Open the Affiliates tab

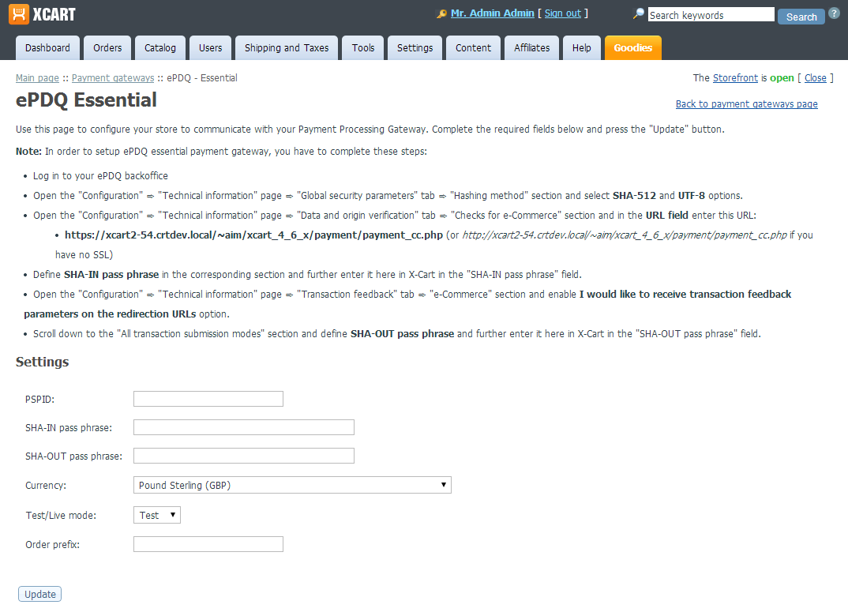point(531,47)
